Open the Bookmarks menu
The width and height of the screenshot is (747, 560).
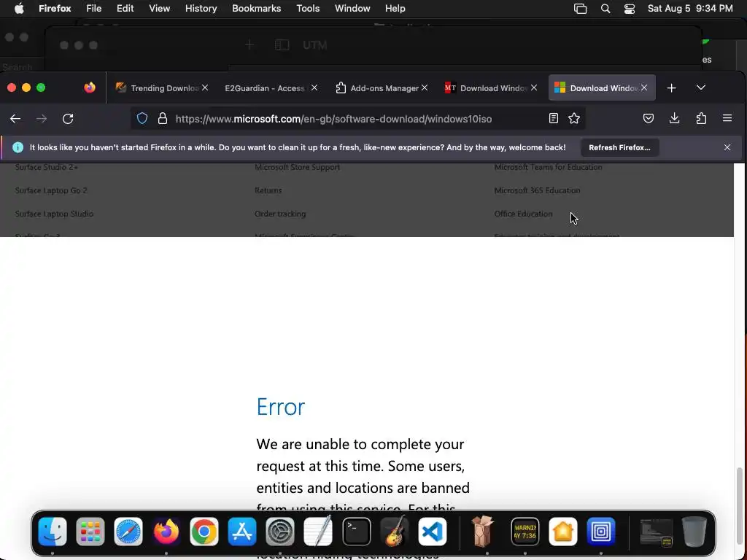pyautogui.click(x=256, y=9)
